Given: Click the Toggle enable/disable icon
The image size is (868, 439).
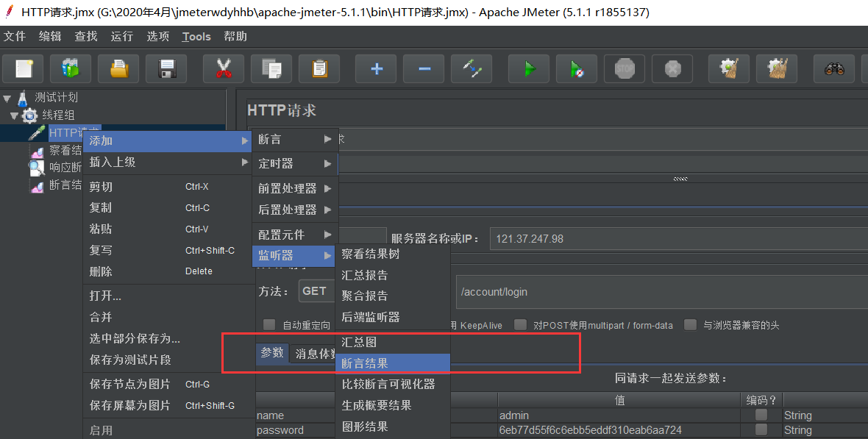Looking at the screenshot, I should pos(472,68).
